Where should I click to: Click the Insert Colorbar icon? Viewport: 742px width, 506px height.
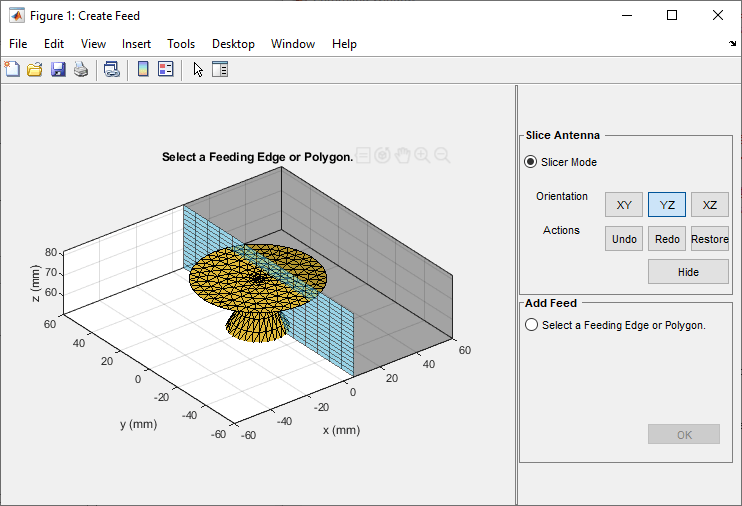pyautogui.click(x=143, y=69)
